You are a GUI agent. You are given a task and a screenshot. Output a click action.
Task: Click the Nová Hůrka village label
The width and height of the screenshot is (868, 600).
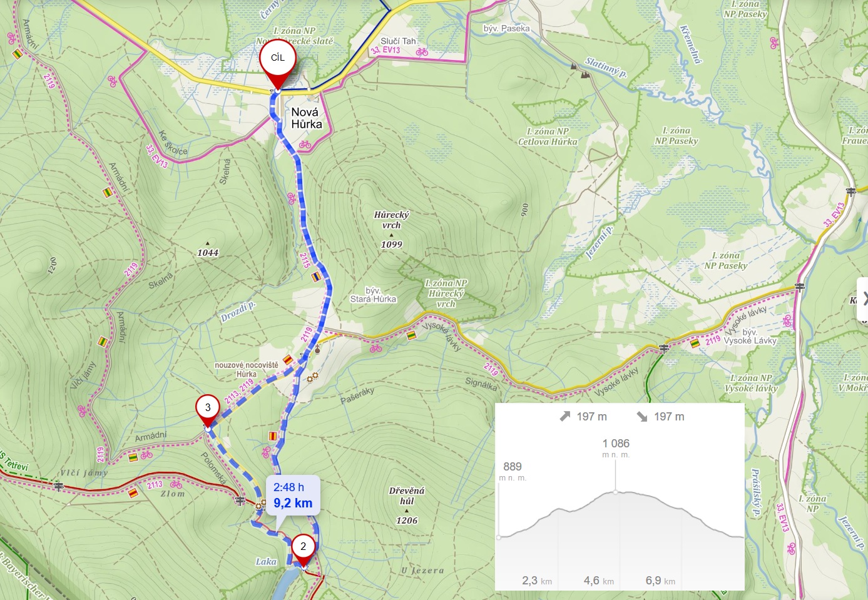click(307, 118)
